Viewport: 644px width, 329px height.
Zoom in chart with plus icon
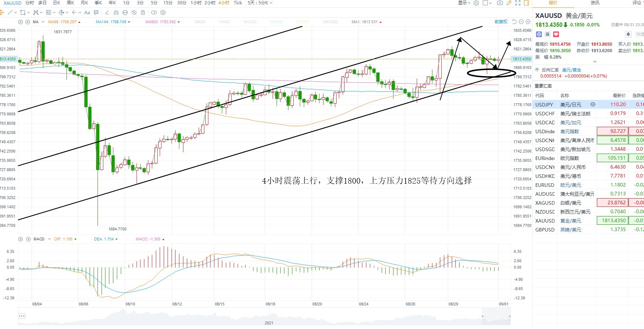[x=528, y=22]
